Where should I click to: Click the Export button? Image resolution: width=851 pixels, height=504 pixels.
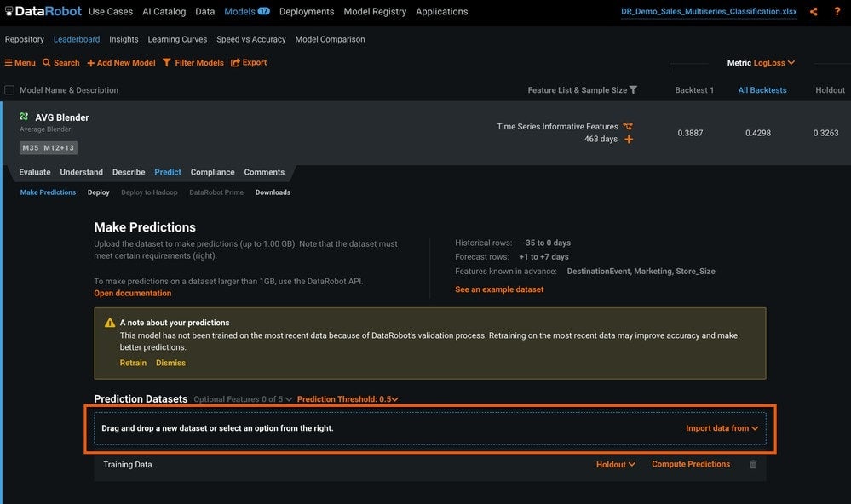coord(249,62)
